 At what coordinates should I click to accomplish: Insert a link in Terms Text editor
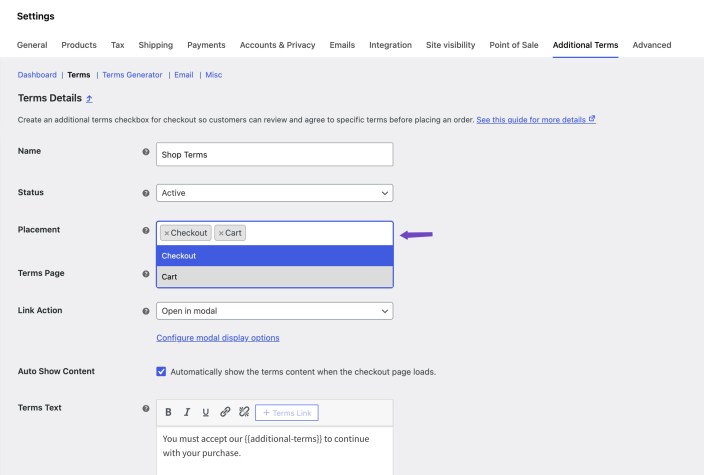pos(225,412)
